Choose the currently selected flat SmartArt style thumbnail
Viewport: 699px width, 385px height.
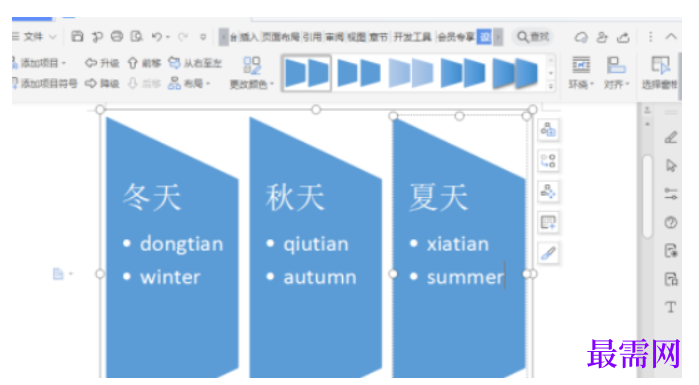(307, 73)
